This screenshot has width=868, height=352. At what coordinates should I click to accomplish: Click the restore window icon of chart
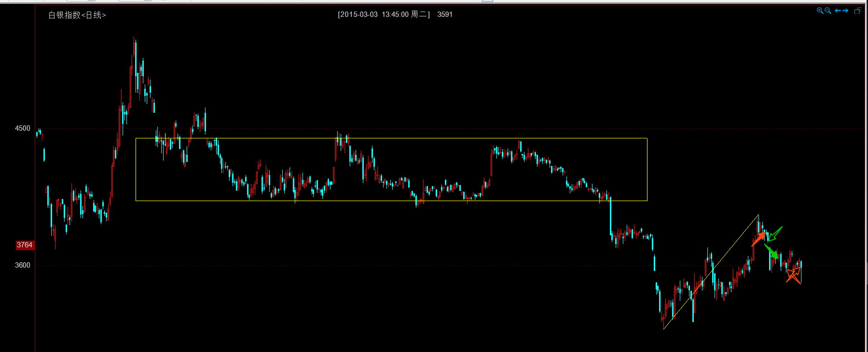(857, 11)
